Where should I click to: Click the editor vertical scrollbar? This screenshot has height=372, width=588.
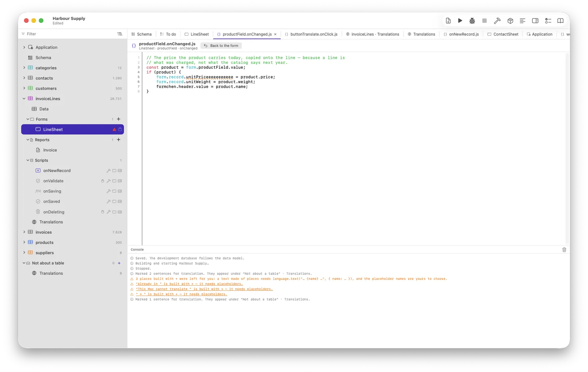coord(567,148)
